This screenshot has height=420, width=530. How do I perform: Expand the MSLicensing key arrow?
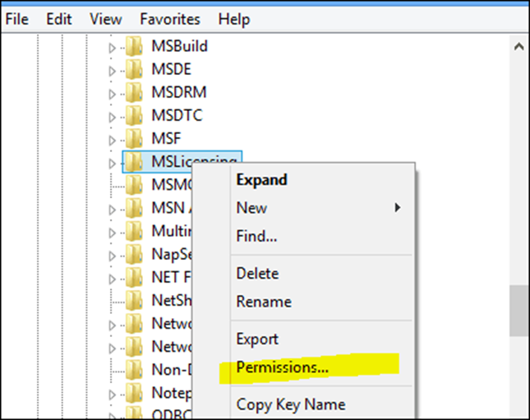click(113, 164)
